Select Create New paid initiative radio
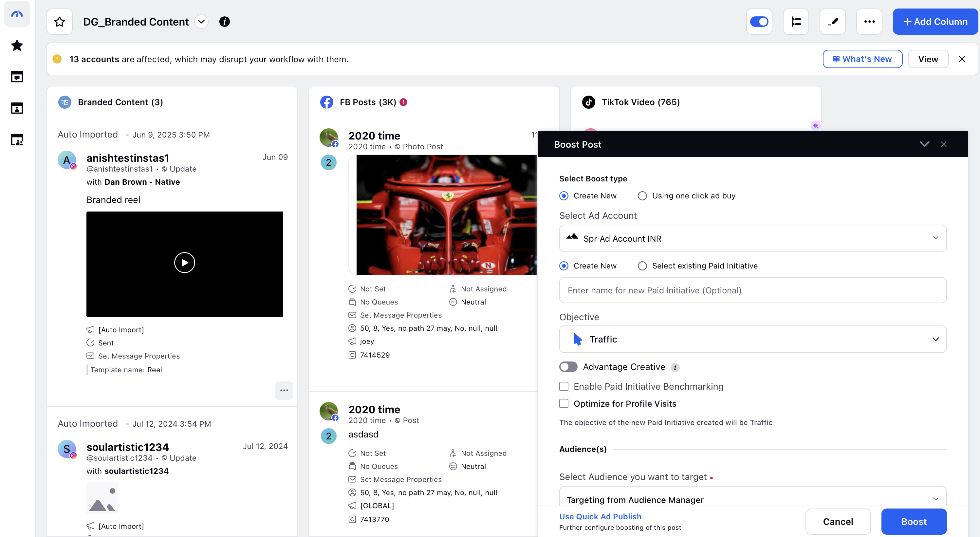This screenshot has height=537, width=980. (x=564, y=266)
